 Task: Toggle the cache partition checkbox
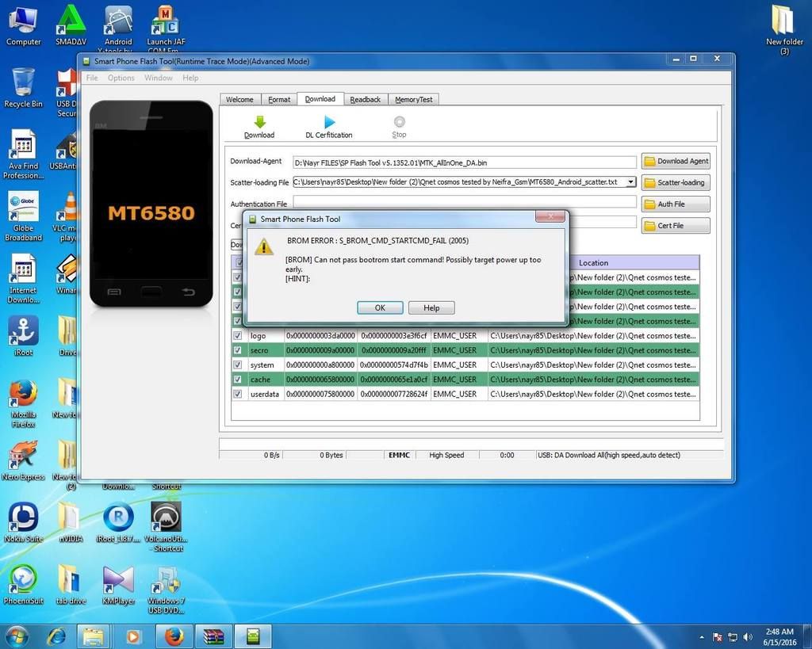click(x=237, y=380)
